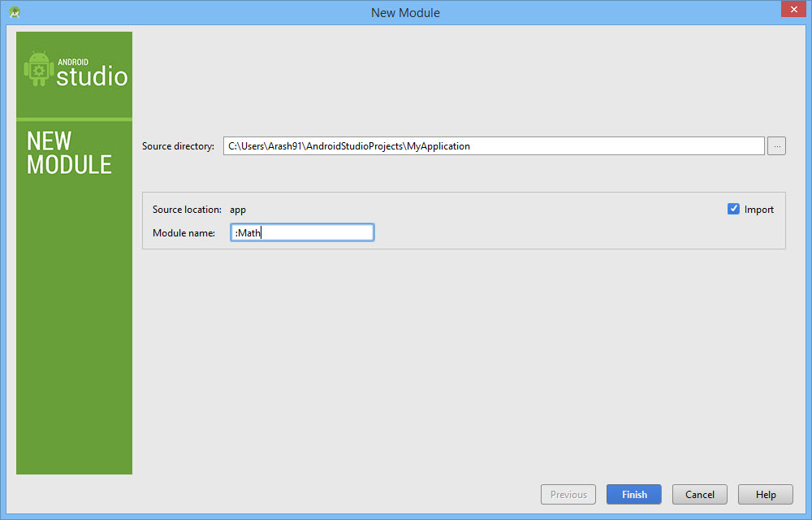
Task: Click the Android Studio title bar icon
Action: tap(15, 12)
